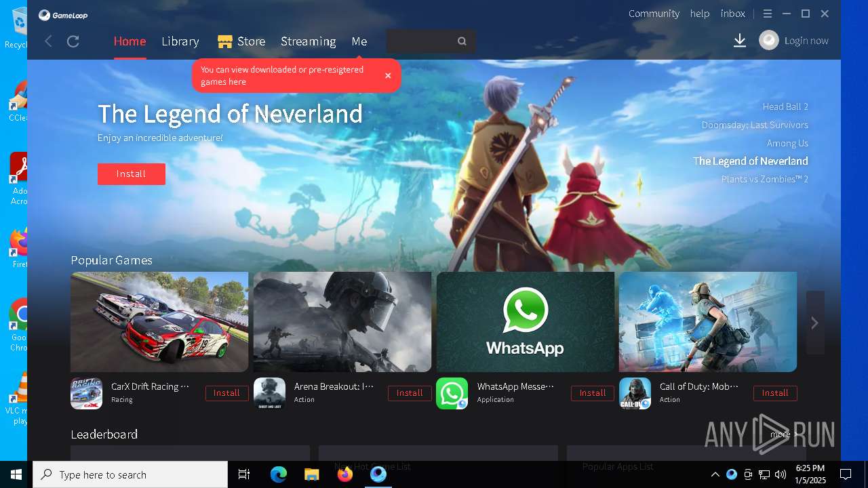Open the downloads arrow icon
This screenshot has height=488, width=868.
pyautogui.click(x=740, y=41)
